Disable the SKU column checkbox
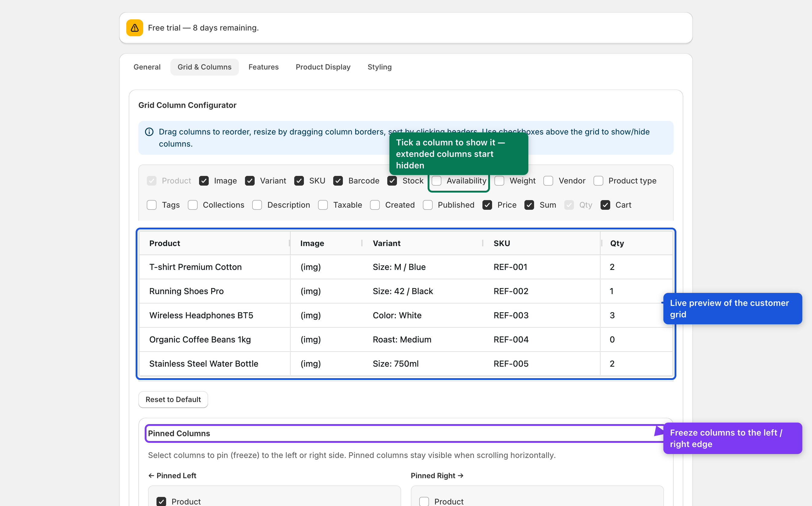Viewport: 812px width, 506px height. 299,181
